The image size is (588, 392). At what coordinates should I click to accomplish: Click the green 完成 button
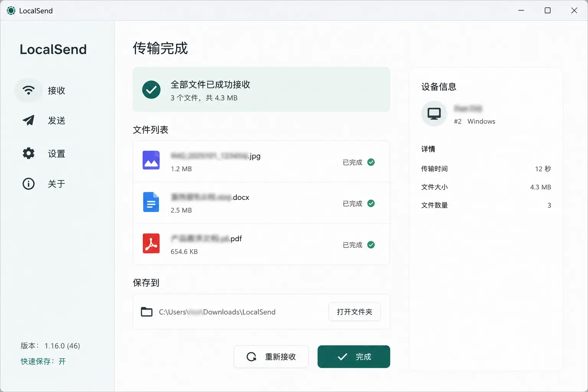tap(354, 357)
